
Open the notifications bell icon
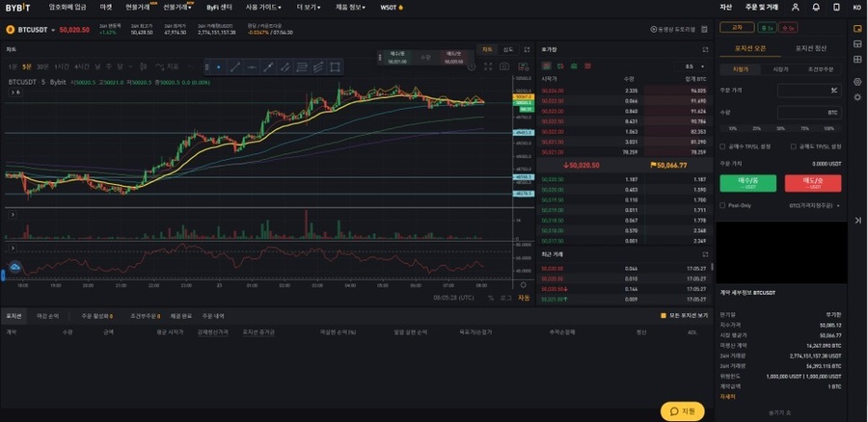click(816, 7)
